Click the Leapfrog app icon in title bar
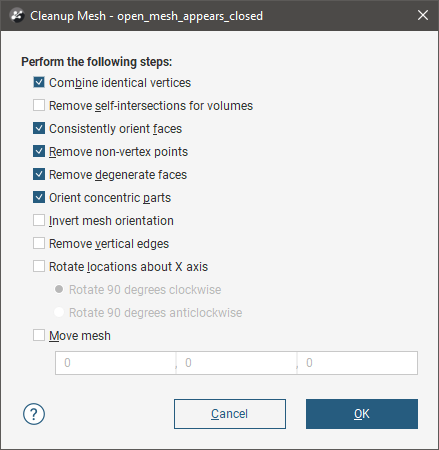The height and width of the screenshot is (450, 439). click(x=17, y=16)
